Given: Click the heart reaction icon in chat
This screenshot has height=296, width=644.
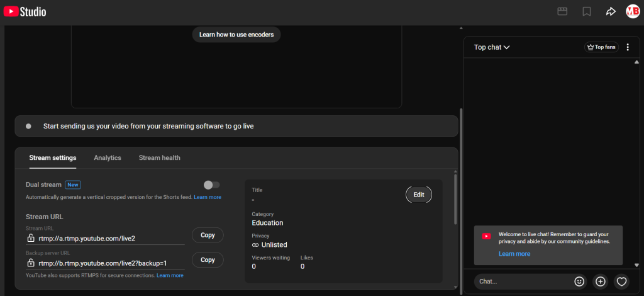Looking at the screenshot, I should [622, 282].
